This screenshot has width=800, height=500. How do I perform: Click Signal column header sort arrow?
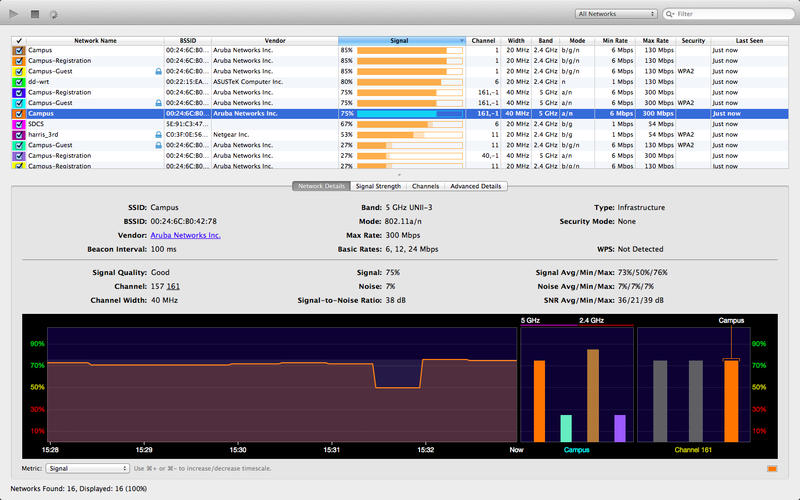pyautogui.click(x=462, y=41)
